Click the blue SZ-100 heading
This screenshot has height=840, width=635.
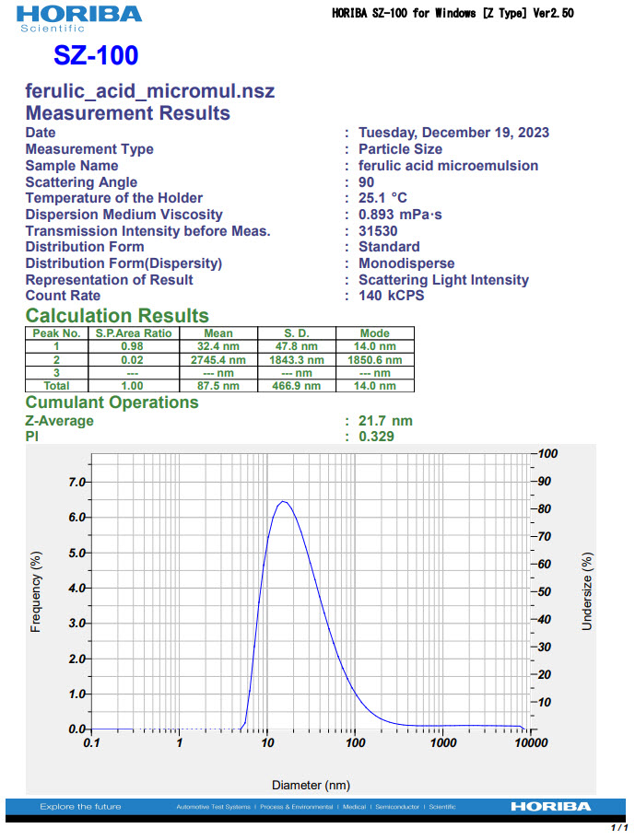tap(96, 55)
